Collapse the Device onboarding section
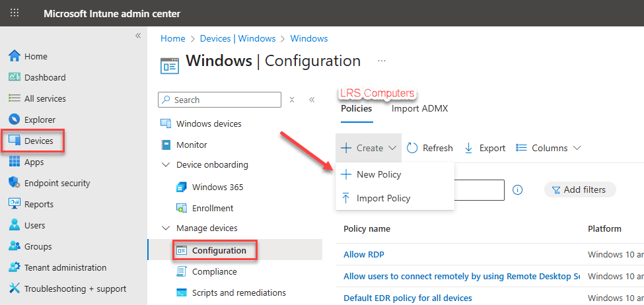The image size is (644, 305). [165, 164]
